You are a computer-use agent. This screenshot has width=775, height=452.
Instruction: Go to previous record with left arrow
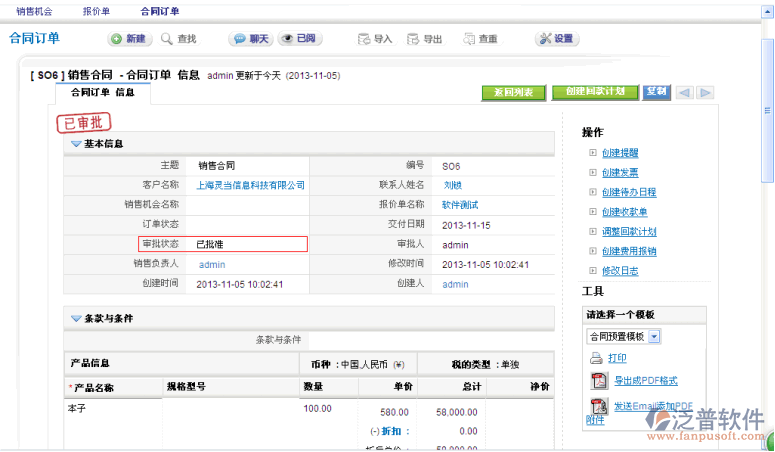685,92
